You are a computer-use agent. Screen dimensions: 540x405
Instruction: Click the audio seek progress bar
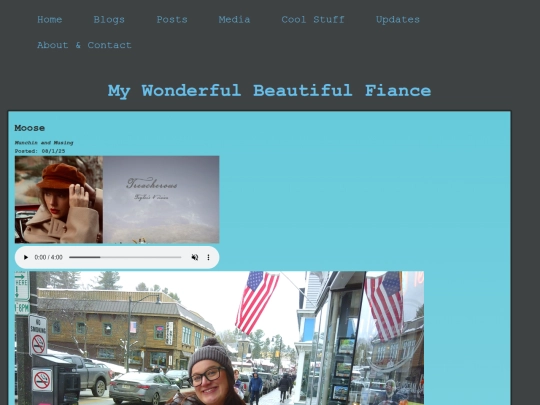125,257
